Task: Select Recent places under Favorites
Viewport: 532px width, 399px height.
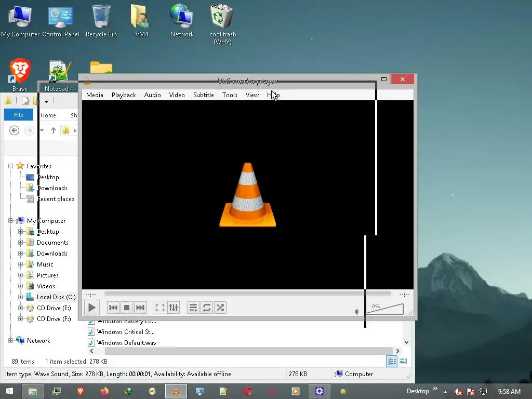Action: tap(50, 199)
